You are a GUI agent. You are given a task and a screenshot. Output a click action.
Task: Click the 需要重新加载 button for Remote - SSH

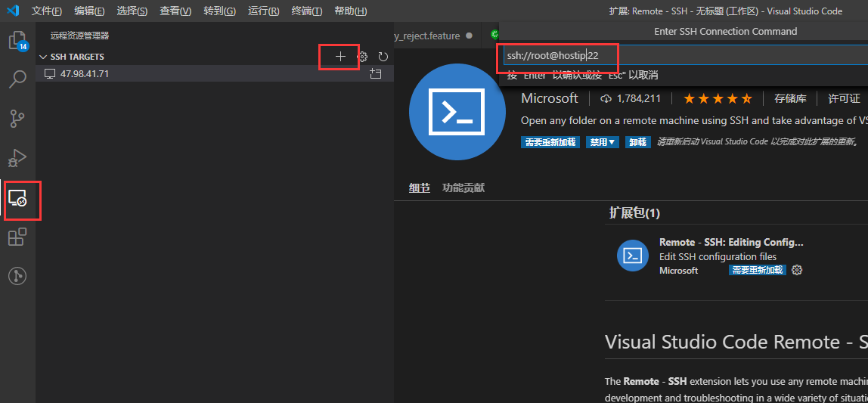[x=550, y=142]
